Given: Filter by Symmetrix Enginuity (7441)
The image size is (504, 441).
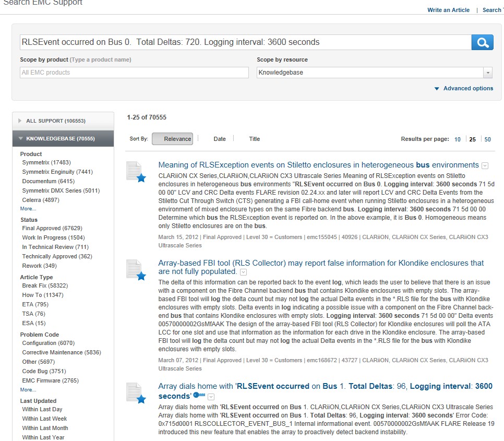Looking at the screenshot, I should point(57,172).
